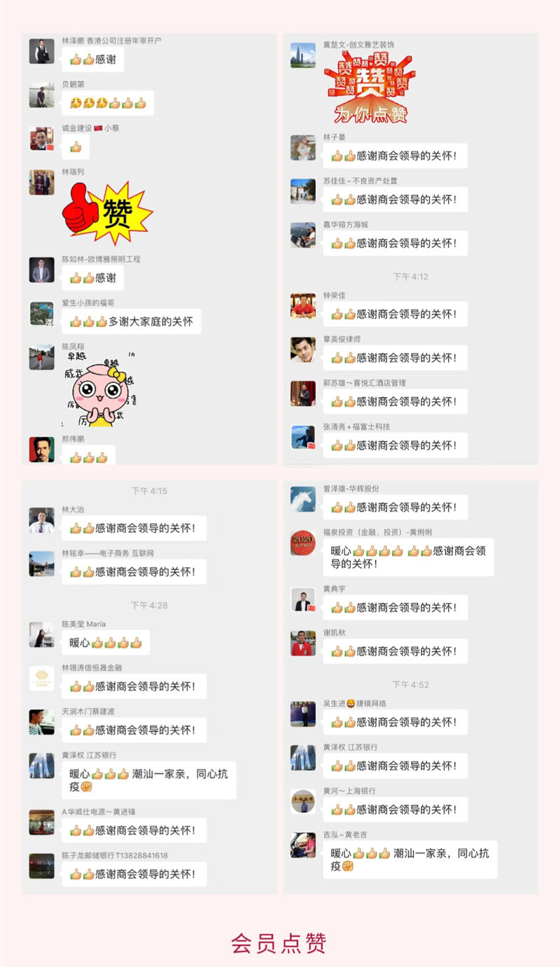This screenshot has width=560, height=967.
Task: Tap 钟荣佳's red-shirt avatar
Action: (x=303, y=305)
